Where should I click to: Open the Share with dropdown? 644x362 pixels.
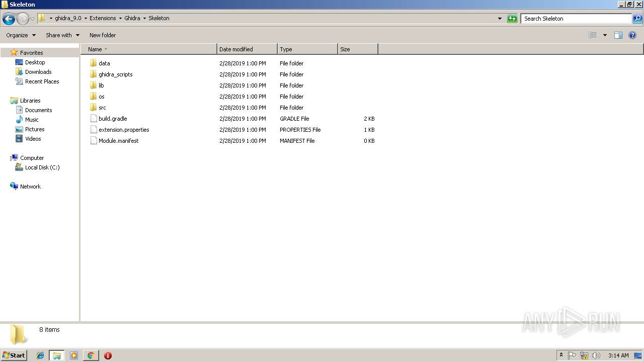pyautogui.click(x=62, y=35)
